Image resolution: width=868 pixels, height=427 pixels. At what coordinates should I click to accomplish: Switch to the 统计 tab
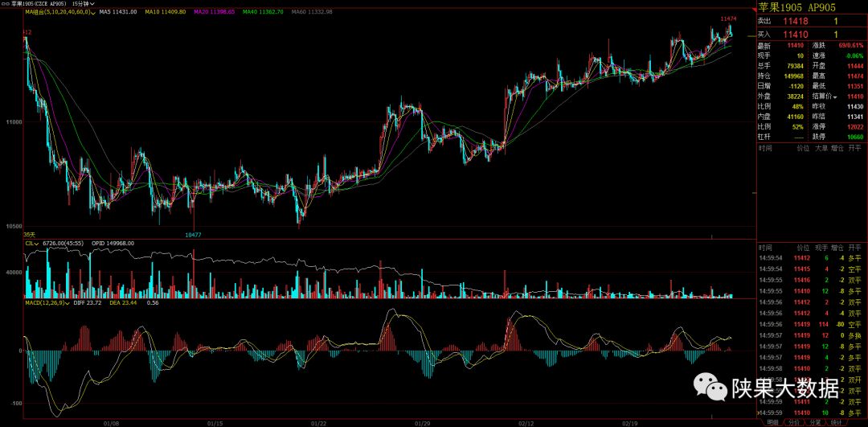[x=835, y=422]
